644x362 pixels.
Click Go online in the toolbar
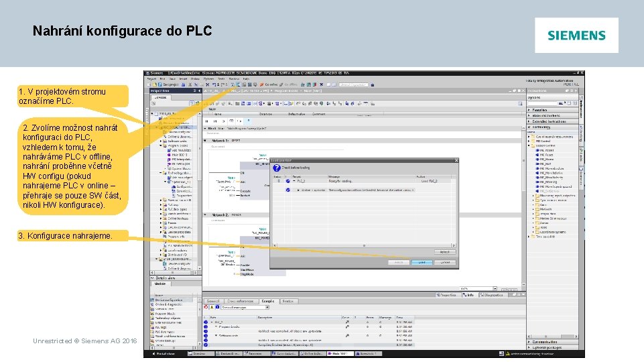[x=269, y=84]
